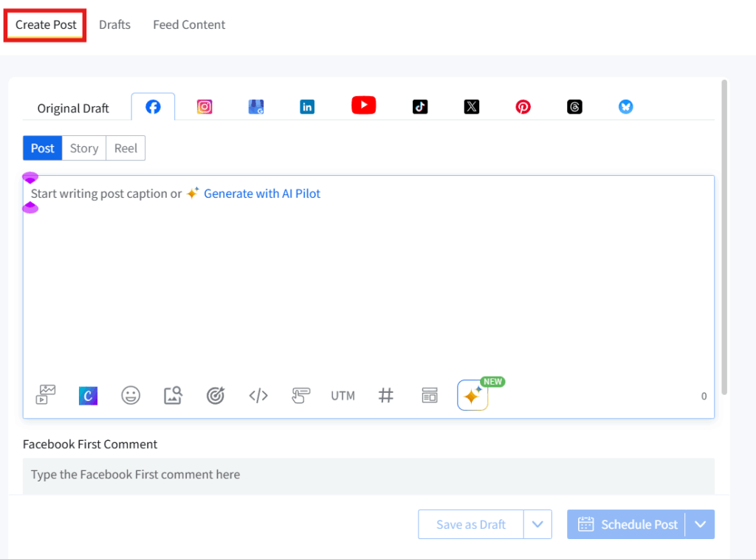Open the stock image search tool
Image resolution: width=756 pixels, height=559 pixels.
click(173, 395)
